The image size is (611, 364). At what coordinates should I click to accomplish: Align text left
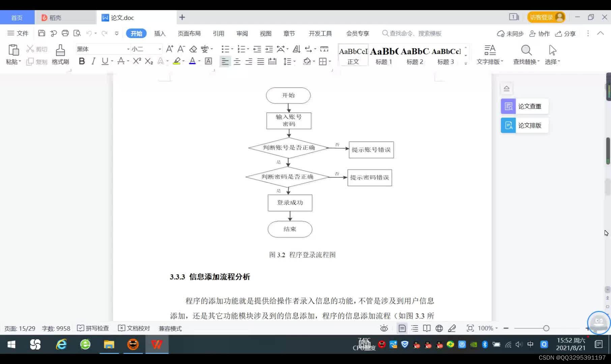point(225,61)
